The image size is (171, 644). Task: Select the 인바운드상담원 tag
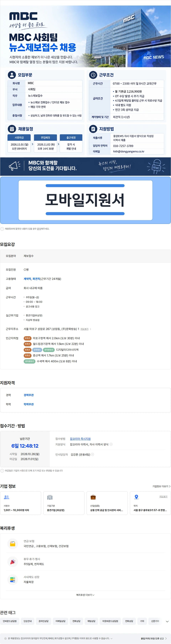point(10,621)
